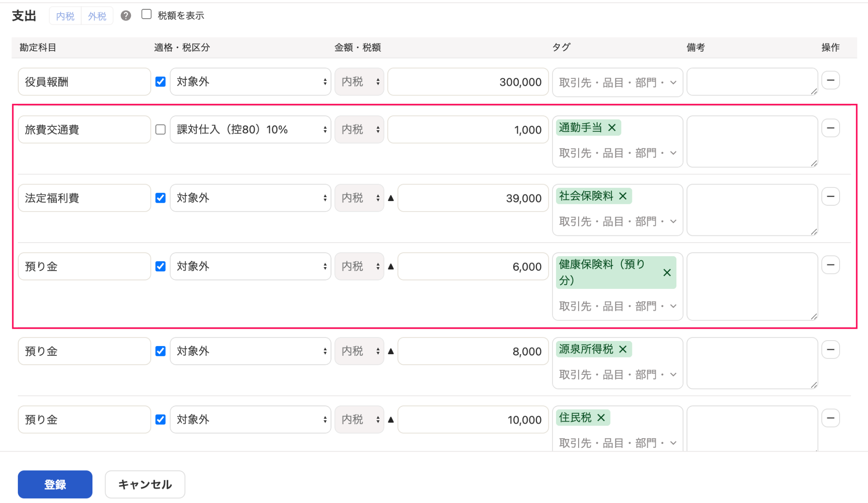Image resolution: width=868 pixels, height=503 pixels.
Task: Open the 対象外 dropdown in 法定福利費 row
Action: (250, 198)
